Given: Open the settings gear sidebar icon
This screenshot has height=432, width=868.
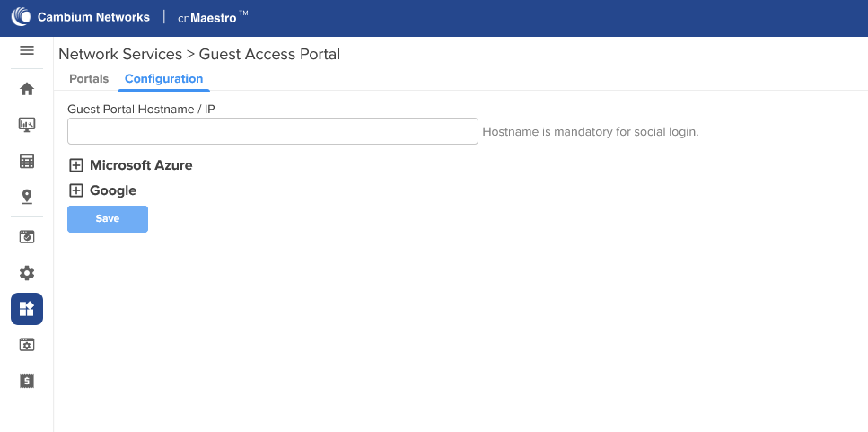Looking at the screenshot, I should point(27,273).
